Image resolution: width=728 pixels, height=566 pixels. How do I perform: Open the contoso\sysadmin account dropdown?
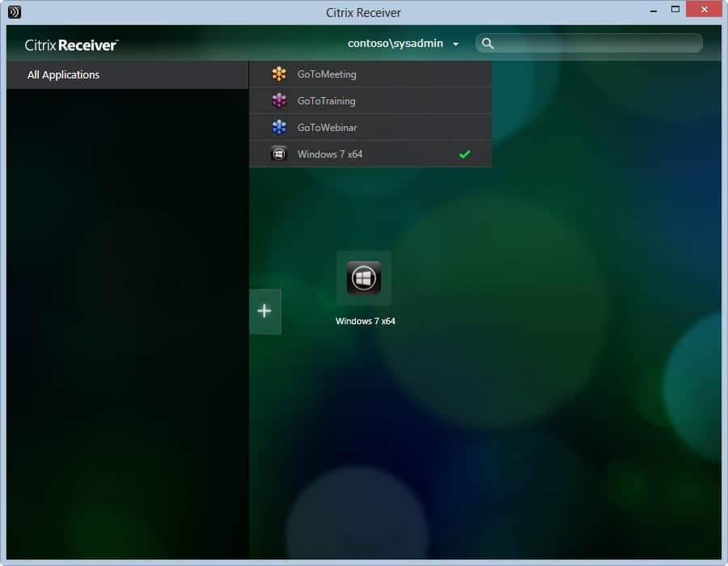(403, 43)
